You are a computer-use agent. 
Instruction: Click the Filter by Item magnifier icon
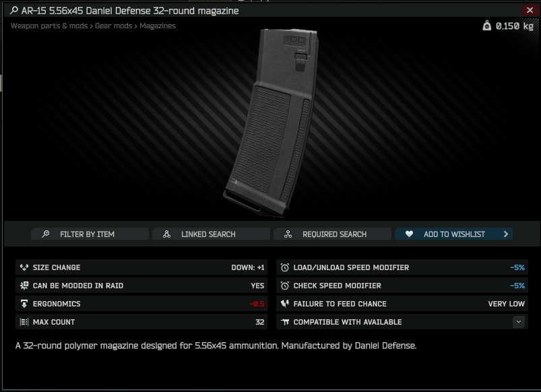pos(46,234)
